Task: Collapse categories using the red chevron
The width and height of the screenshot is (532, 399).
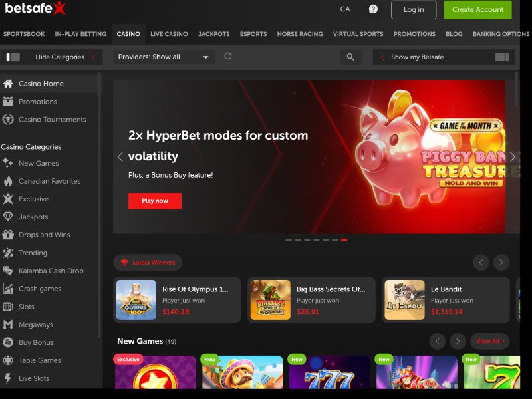Action: click(93, 57)
